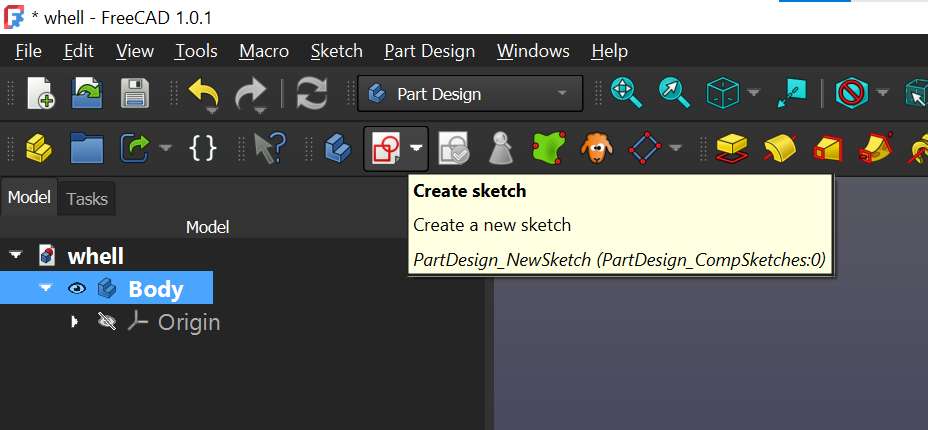928x430 pixels.
Task: Switch to the Tasks tab
Action: [x=87, y=199]
